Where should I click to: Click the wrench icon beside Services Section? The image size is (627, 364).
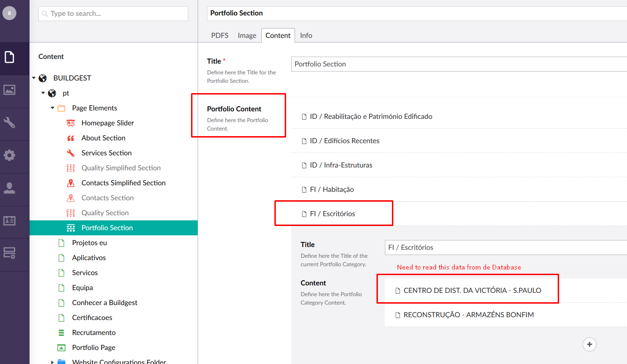point(71,153)
